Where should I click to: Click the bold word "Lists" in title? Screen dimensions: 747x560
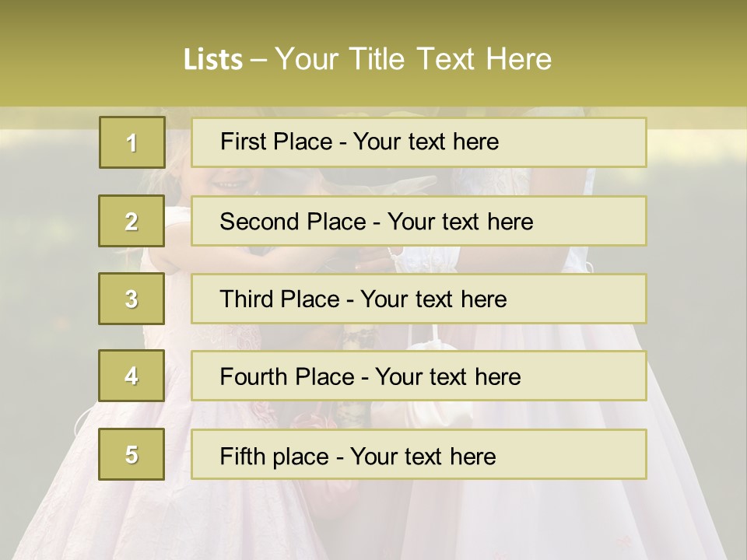(x=213, y=59)
